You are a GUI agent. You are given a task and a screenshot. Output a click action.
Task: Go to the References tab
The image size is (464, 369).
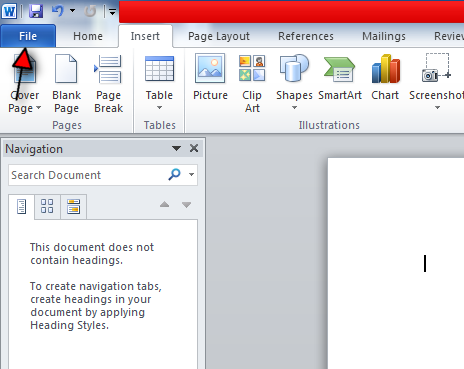click(x=306, y=36)
